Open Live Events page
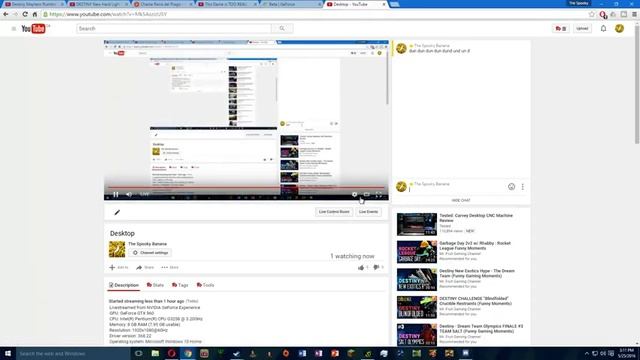This screenshot has width=640, height=360. tap(368, 212)
